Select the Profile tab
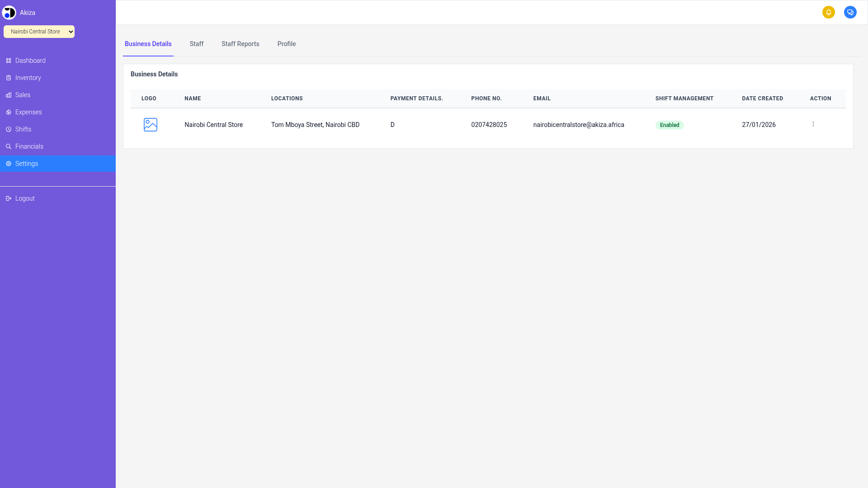 (286, 44)
